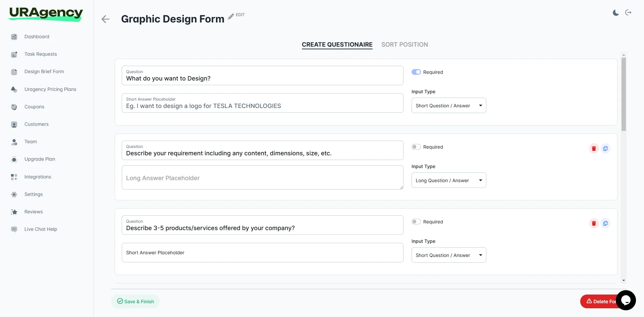Go back using the arrow near form title
The image size is (644, 317).
105,19
